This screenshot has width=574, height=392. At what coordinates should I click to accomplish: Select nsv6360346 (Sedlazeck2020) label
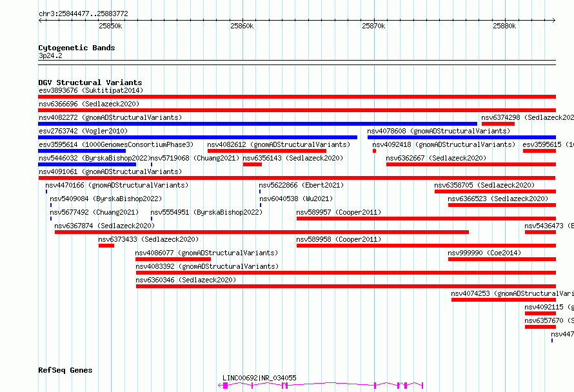point(186,280)
